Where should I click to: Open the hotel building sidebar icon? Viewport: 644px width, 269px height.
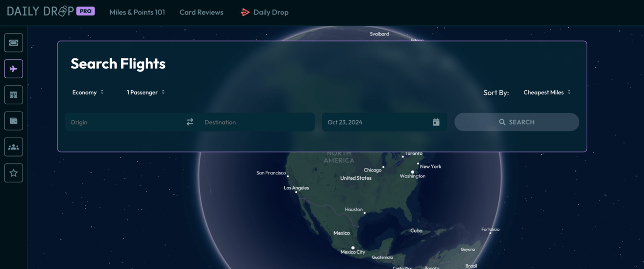[x=13, y=95]
